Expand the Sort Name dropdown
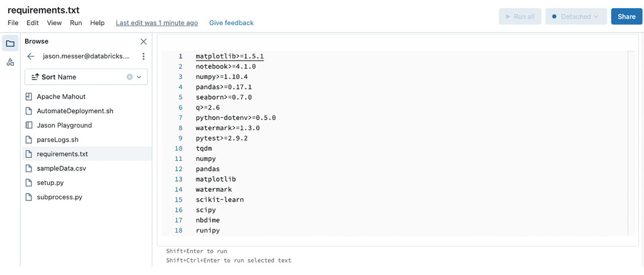 [x=140, y=77]
